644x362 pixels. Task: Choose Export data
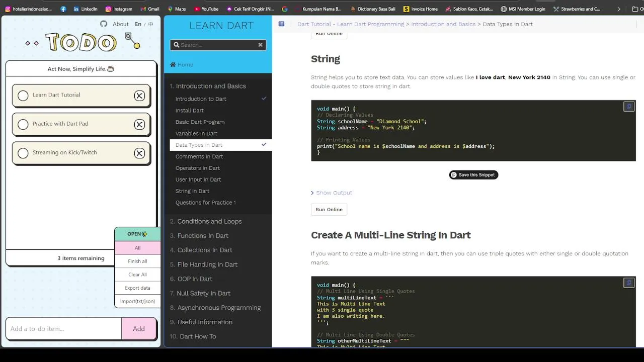(137, 288)
